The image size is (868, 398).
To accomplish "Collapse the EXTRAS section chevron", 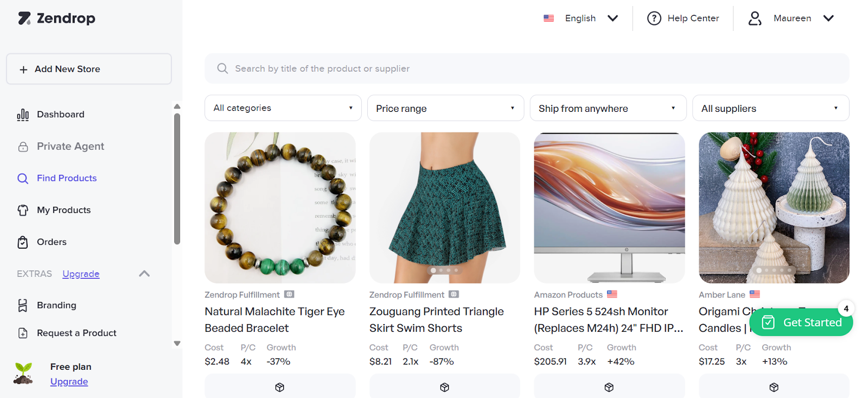I will coord(144,274).
